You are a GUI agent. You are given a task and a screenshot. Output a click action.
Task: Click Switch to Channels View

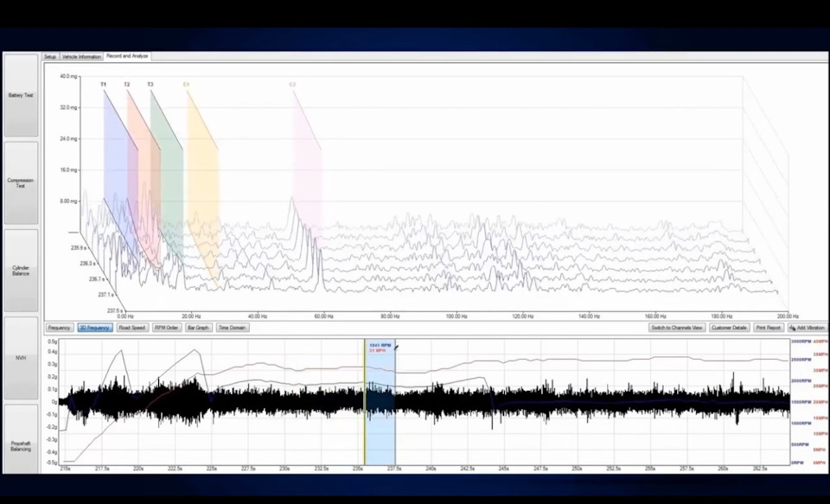pyautogui.click(x=676, y=328)
